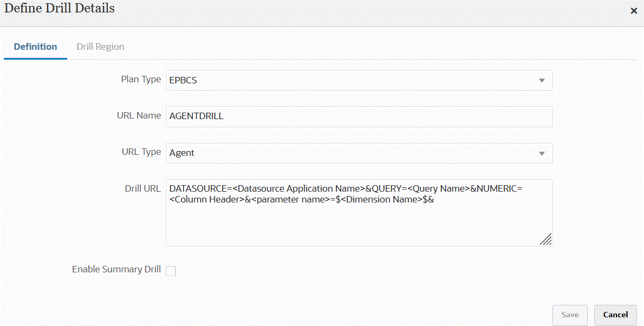Click the URL Type label
The width and height of the screenshot is (644, 326).
pyautogui.click(x=141, y=152)
